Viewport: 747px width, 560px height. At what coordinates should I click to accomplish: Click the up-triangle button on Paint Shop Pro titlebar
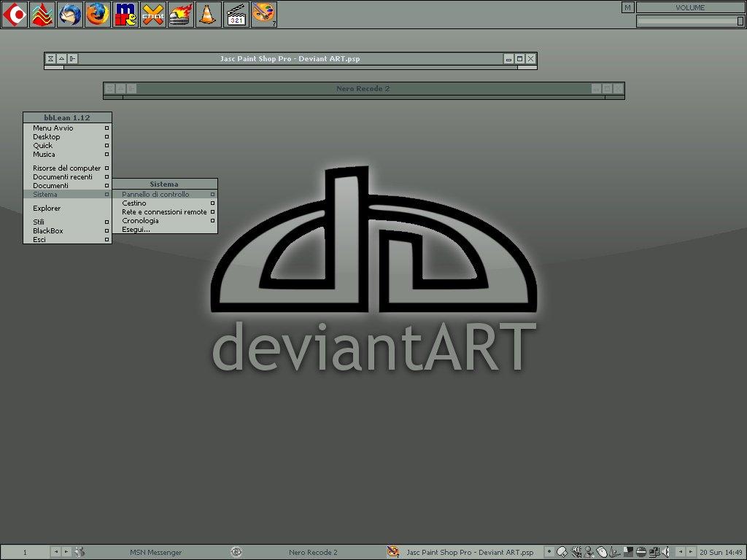pyautogui.click(x=61, y=58)
